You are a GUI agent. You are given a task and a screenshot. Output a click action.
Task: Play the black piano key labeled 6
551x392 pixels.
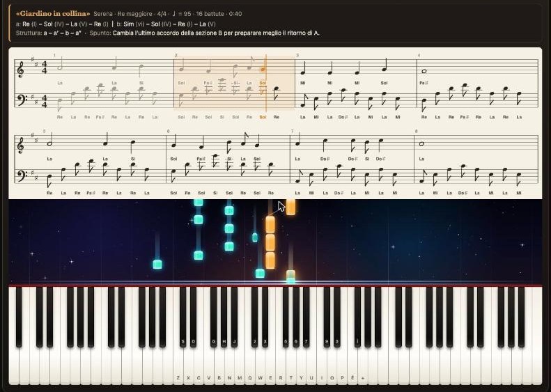point(296,317)
